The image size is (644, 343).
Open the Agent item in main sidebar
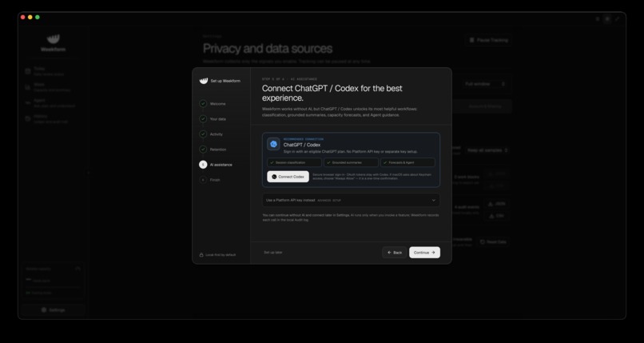[51, 102]
